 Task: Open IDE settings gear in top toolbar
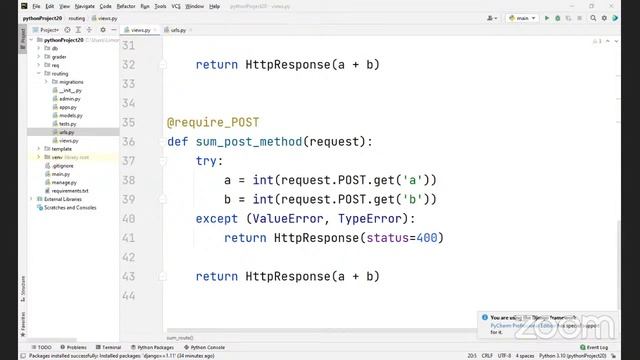pos(604,18)
